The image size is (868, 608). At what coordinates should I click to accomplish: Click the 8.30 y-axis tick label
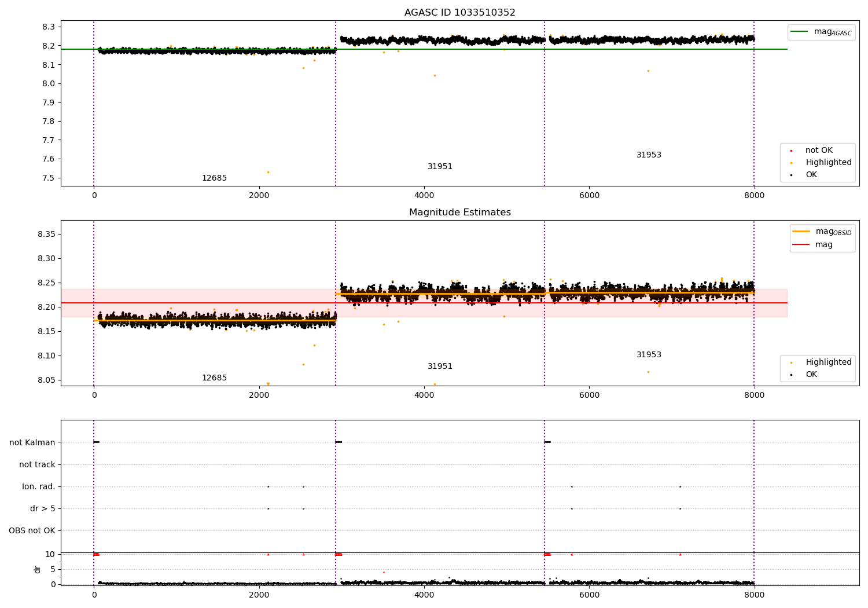(47, 258)
